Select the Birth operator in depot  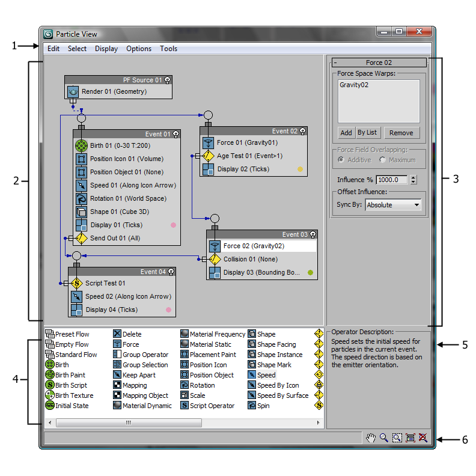pyautogui.click(x=57, y=365)
